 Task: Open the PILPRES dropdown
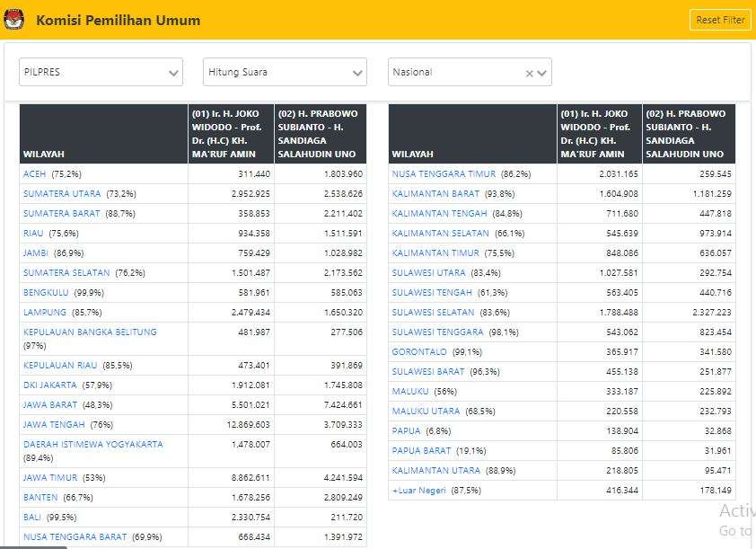[x=101, y=72]
